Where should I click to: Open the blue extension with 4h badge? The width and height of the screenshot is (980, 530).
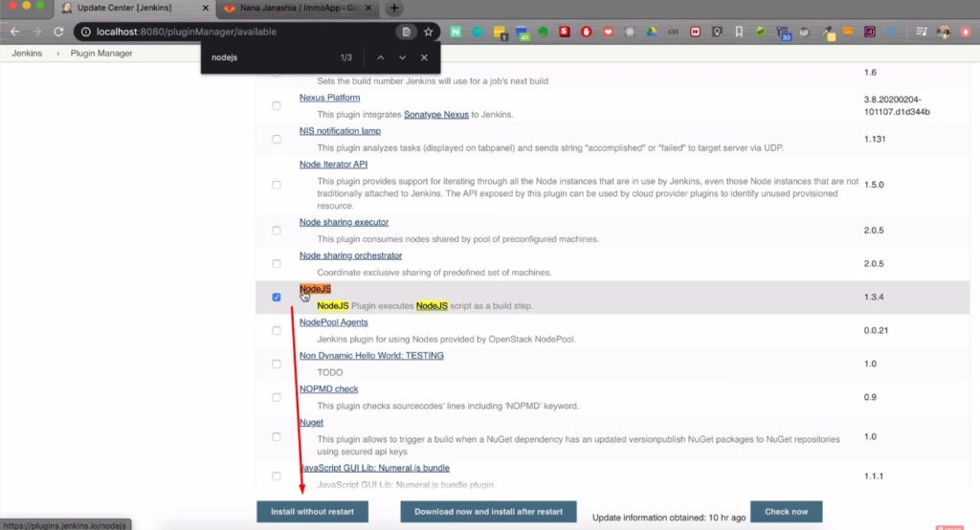(522, 33)
